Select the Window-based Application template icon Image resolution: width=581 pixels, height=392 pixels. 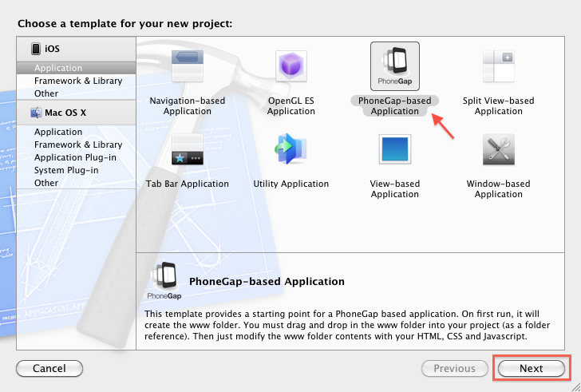498,149
